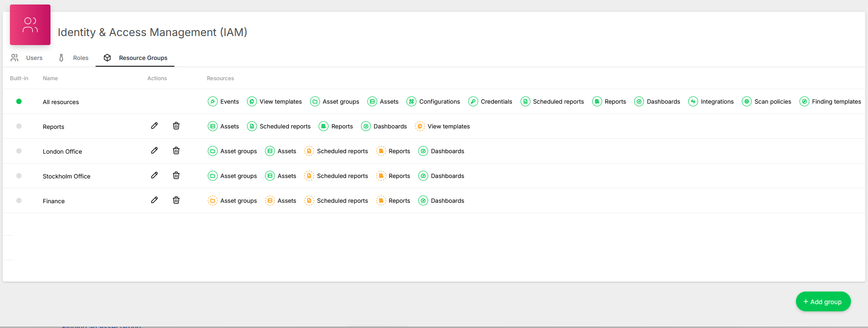This screenshot has height=328, width=868.
Task: Click Finding templates icon in All resources
Action: pos(804,101)
